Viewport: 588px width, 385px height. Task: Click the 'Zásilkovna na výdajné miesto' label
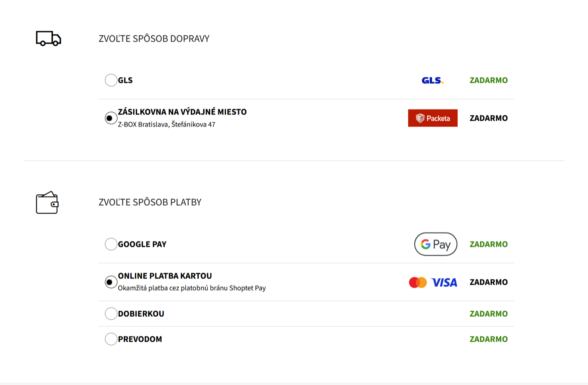pyautogui.click(x=182, y=112)
